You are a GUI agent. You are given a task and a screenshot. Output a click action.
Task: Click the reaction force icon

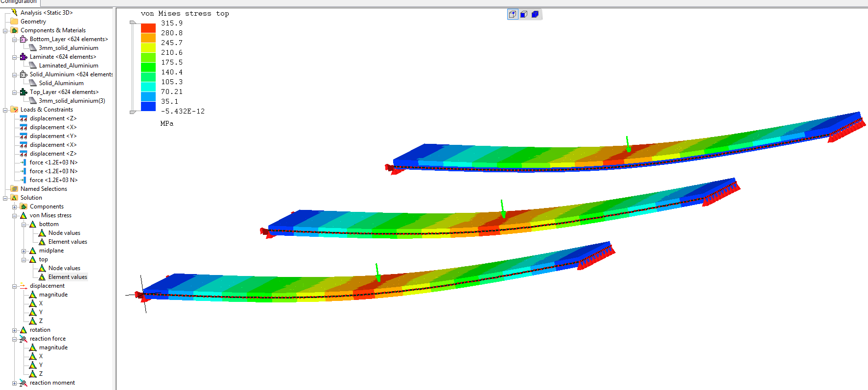point(23,339)
